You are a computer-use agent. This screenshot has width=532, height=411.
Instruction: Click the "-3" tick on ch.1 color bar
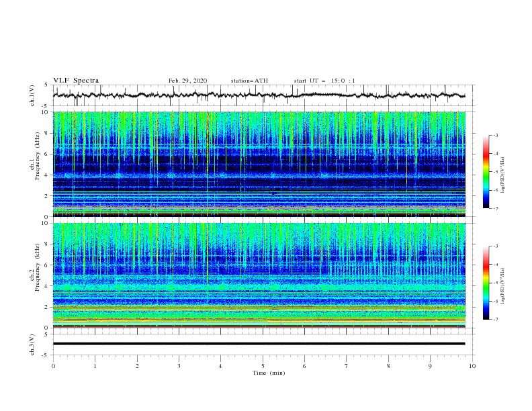496,135
